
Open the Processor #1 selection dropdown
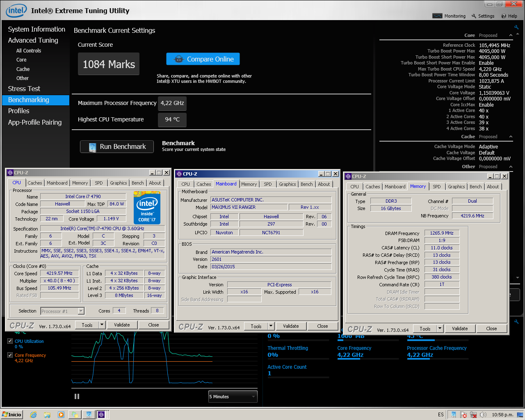pyautogui.click(x=62, y=311)
